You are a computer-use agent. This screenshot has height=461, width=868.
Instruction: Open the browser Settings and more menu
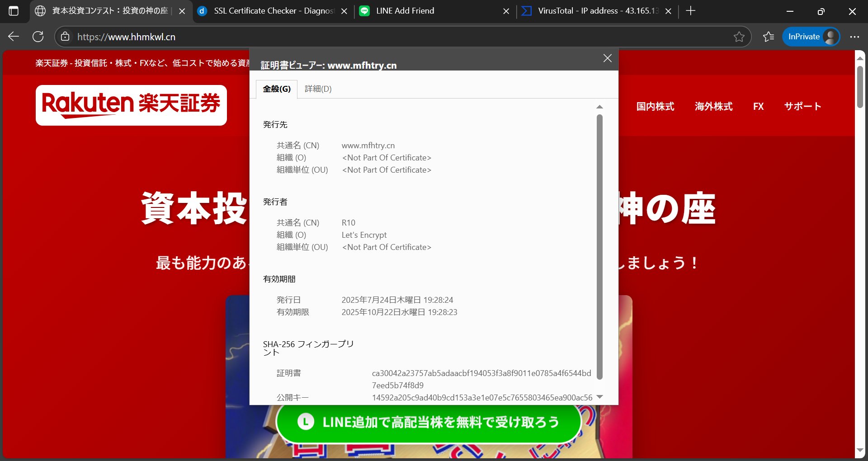click(854, 37)
